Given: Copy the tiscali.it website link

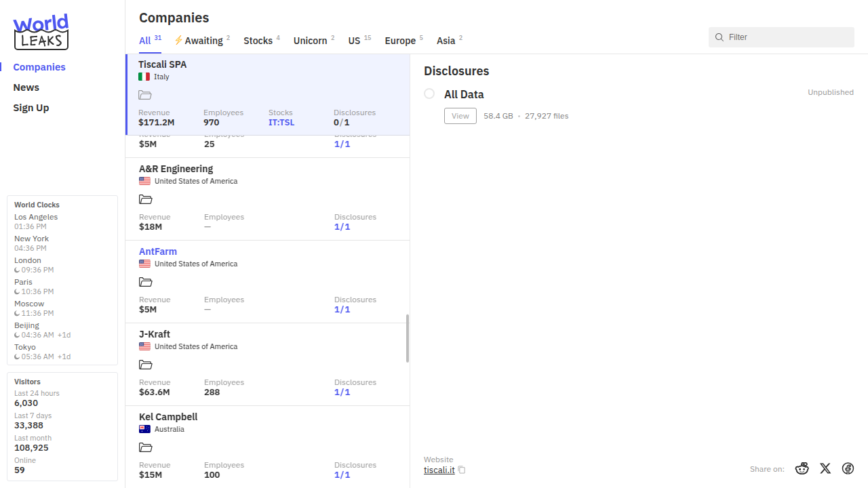Looking at the screenshot, I should (462, 470).
